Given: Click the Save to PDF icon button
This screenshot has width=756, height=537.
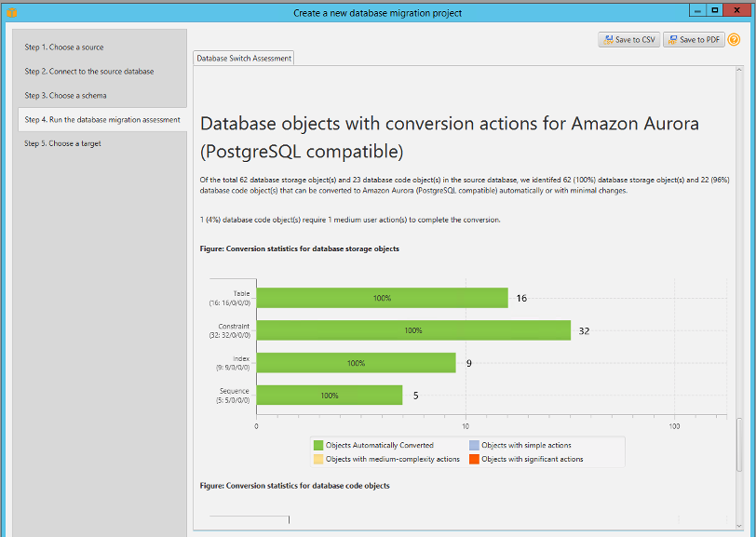Looking at the screenshot, I should (x=694, y=39).
